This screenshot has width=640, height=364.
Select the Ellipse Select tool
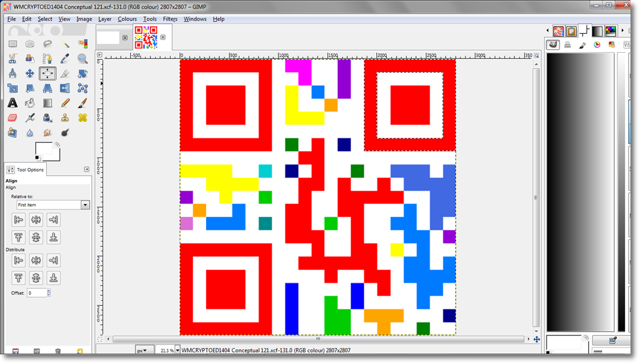pyautogui.click(x=30, y=44)
